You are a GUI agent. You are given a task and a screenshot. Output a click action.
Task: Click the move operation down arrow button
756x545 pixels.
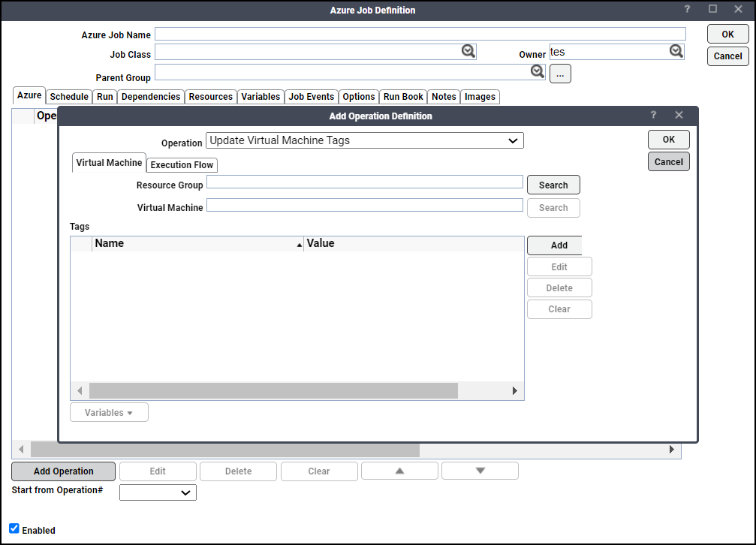pos(480,471)
